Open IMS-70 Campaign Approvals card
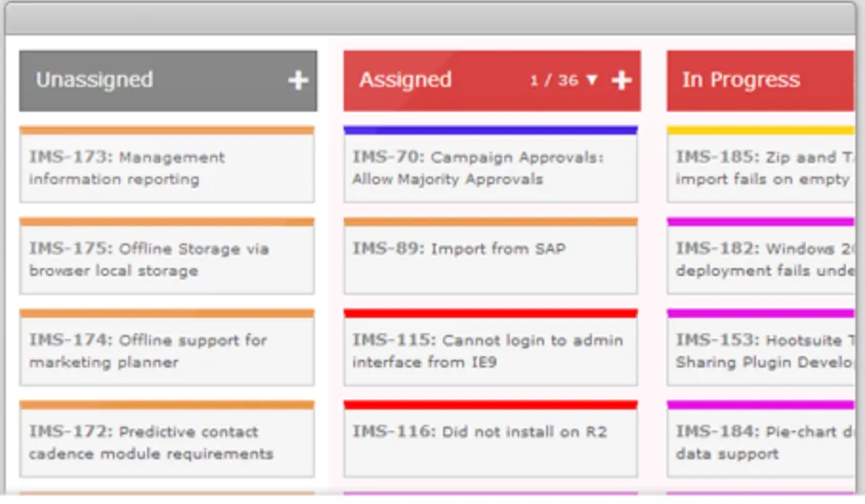This screenshot has width=865, height=504. (x=490, y=168)
